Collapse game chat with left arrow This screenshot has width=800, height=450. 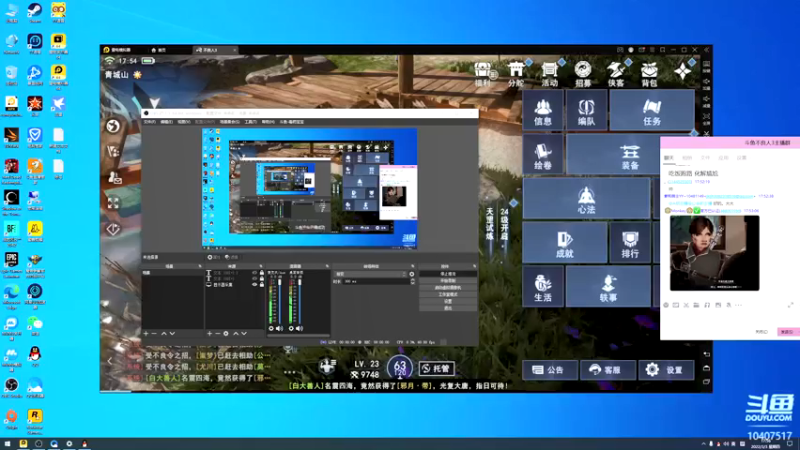coord(110,361)
